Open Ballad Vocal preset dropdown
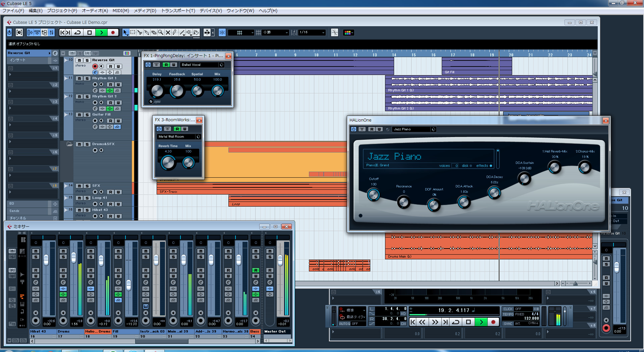Viewport: 644px width, 352px height. [202, 65]
